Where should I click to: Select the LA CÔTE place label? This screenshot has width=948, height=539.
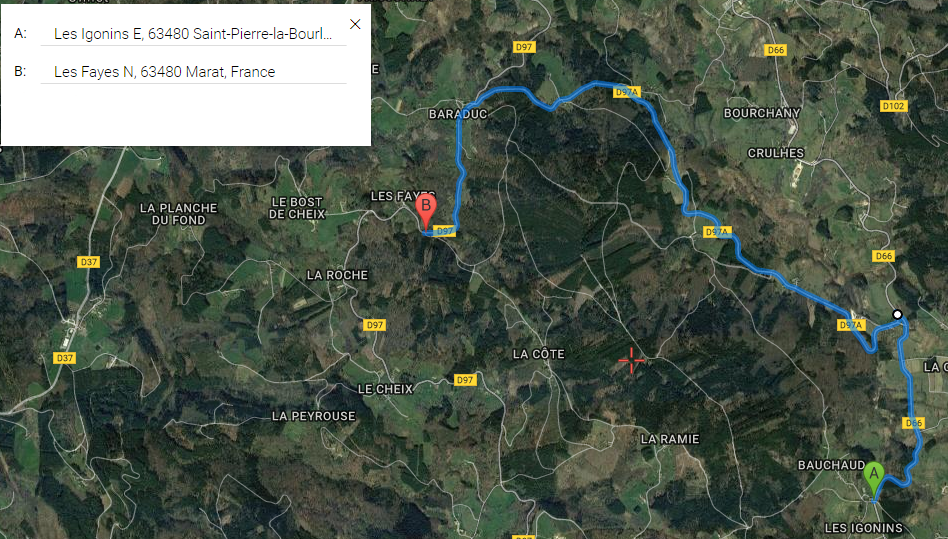[538, 354]
